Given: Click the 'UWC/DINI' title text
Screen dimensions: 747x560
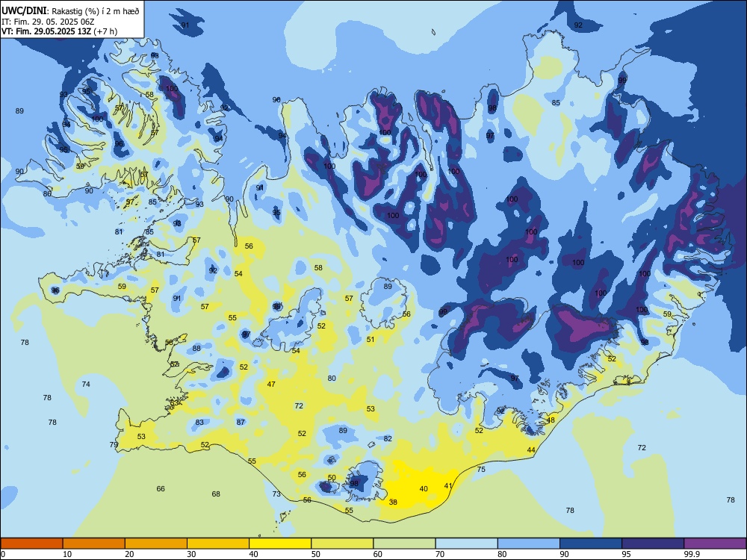Looking at the screenshot, I should point(23,10).
